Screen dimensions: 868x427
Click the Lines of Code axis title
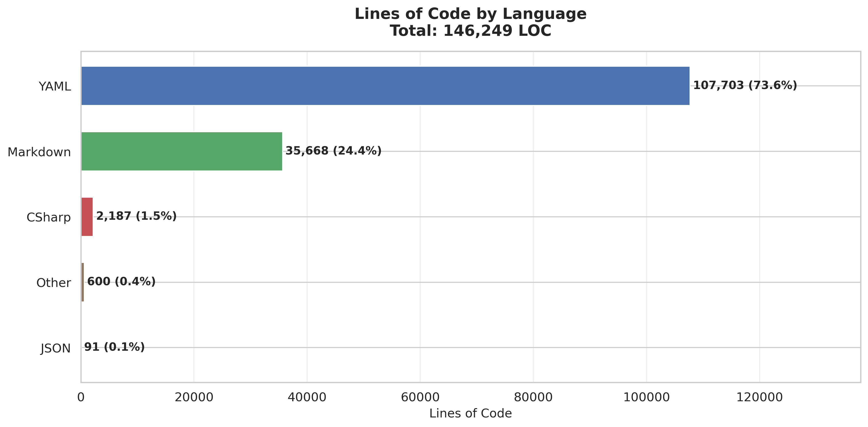click(470, 413)
